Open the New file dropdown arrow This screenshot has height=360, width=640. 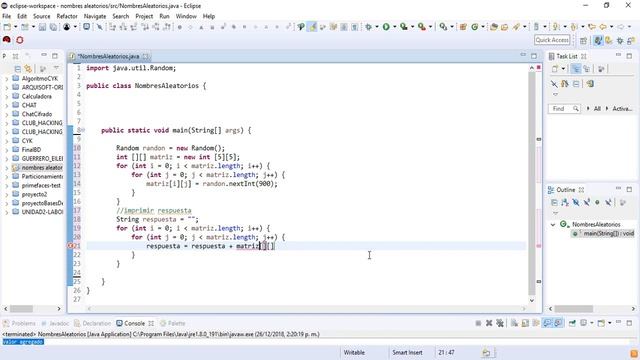[15, 27]
